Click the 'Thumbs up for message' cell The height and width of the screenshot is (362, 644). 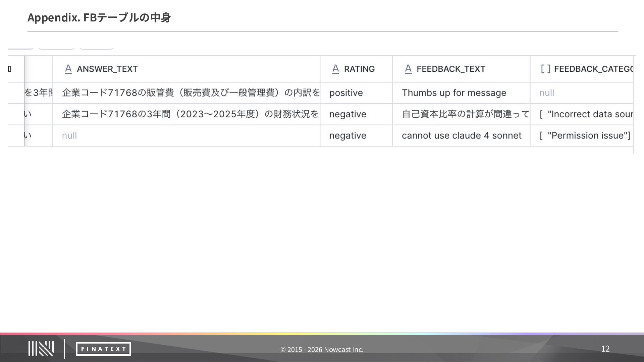pos(462,93)
